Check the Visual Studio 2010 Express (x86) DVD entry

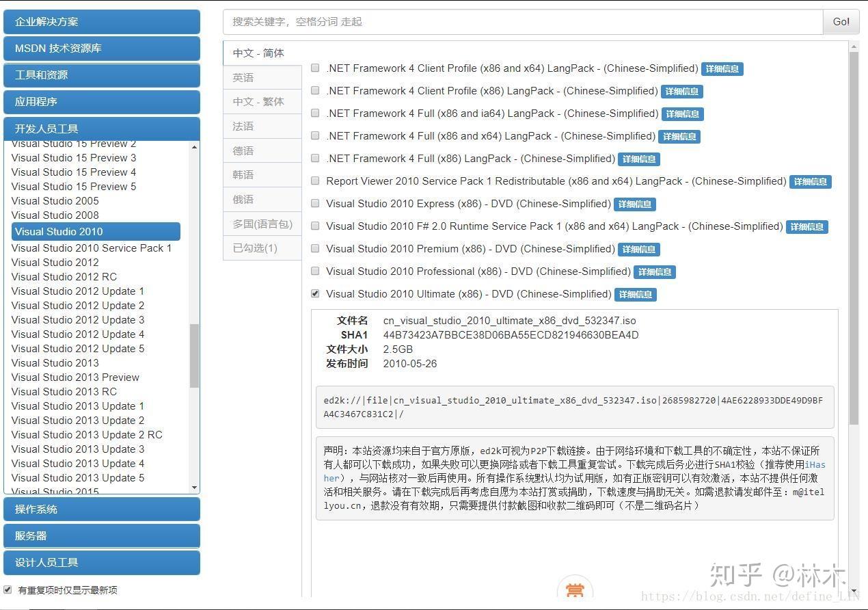coord(315,203)
